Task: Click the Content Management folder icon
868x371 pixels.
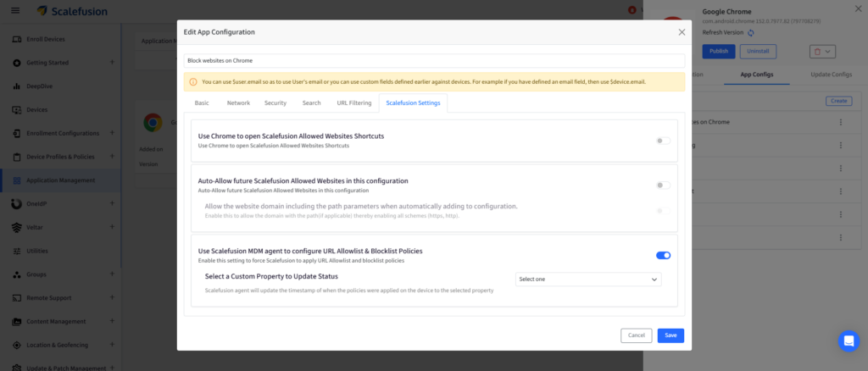Action: (17, 321)
